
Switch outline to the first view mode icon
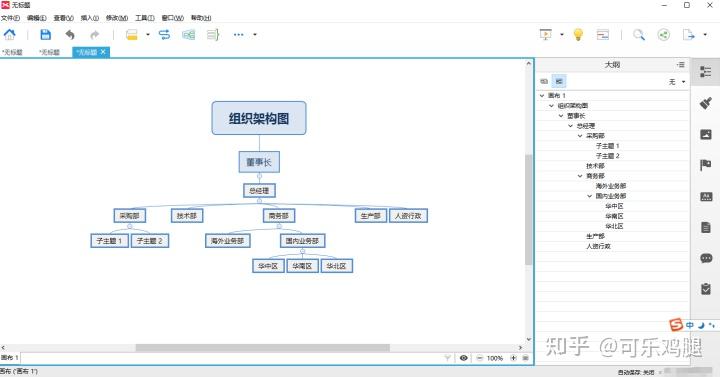(x=544, y=81)
